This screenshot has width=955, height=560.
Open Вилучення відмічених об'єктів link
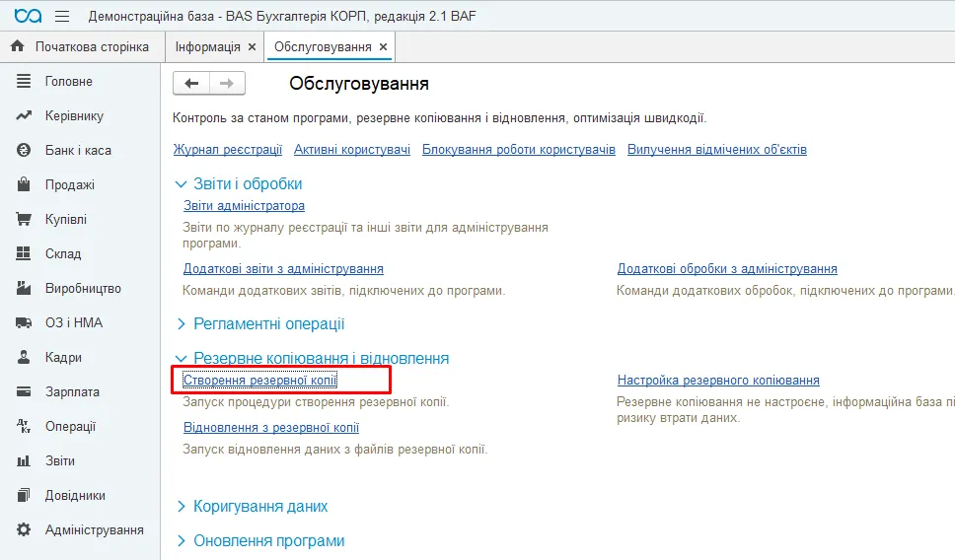(x=717, y=150)
